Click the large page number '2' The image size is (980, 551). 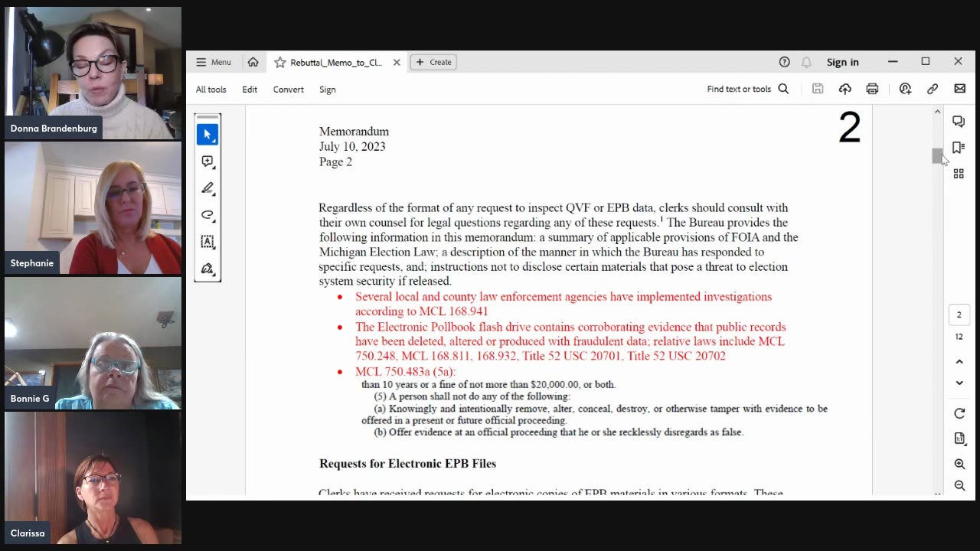(850, 128)
